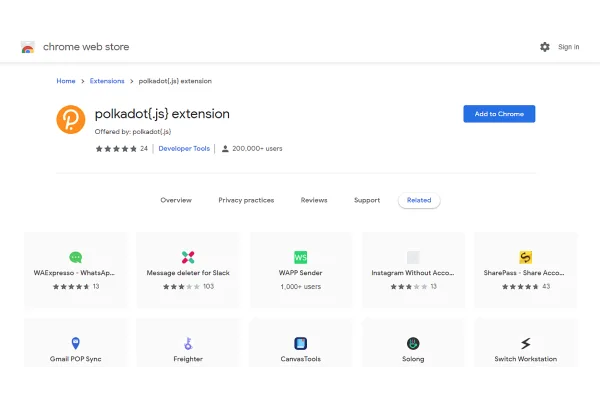This screenshot has height=400, width=600.
Task: Select the Freighter extension icon
Action: [x=188, y=343]
